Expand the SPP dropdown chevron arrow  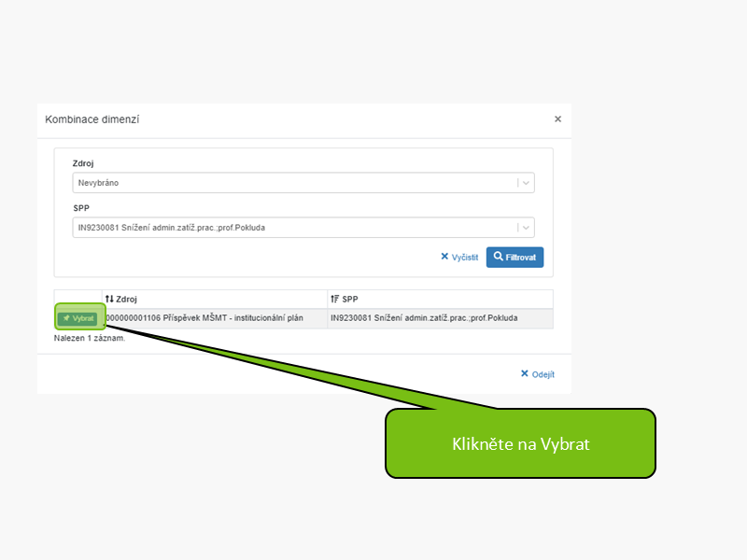point(526,228)
